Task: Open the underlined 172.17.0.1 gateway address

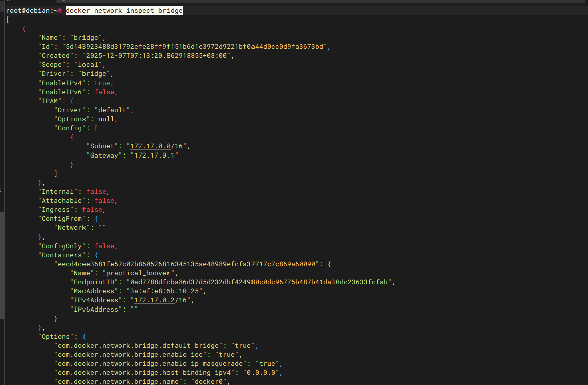Action: 154,156
